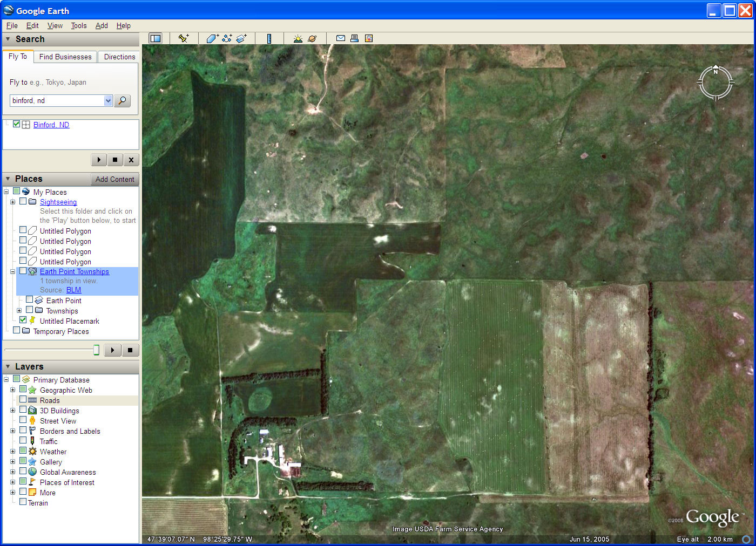This screenshot has width=756, height=546.
Task: Check the Earth Point Townships checkbox
Action: [x=23, y=271]
